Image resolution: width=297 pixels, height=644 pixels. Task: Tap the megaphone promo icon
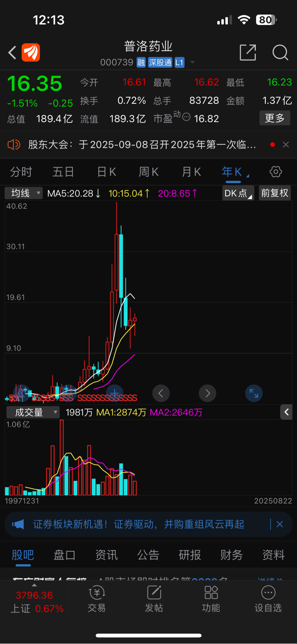(x=18, y=524)
